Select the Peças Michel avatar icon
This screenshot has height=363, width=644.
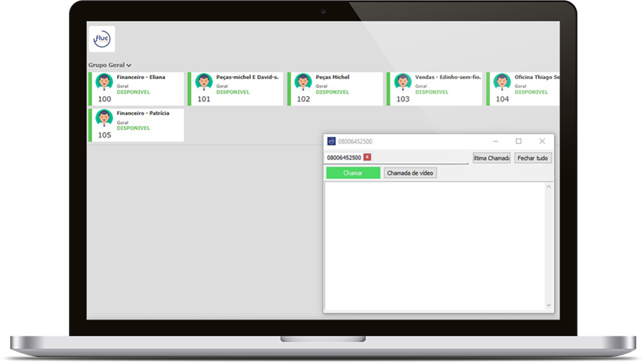click(303, 82)
